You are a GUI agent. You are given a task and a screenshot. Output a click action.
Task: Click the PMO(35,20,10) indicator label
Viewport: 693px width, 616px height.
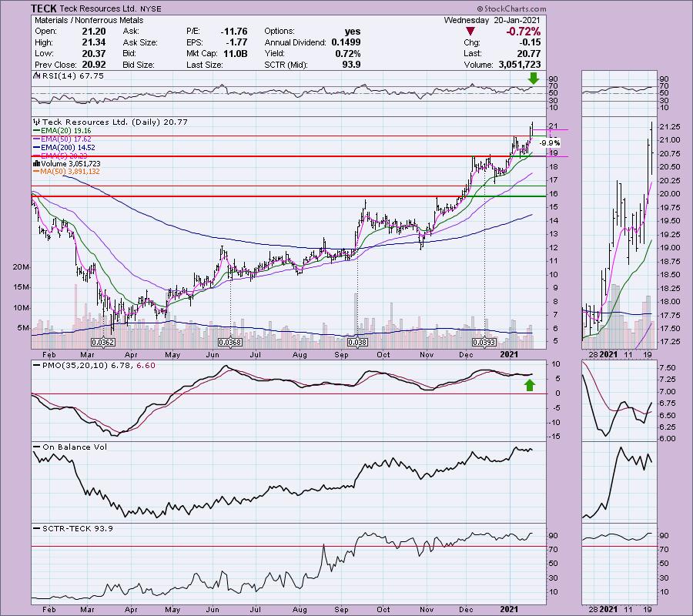coord(94,366)
